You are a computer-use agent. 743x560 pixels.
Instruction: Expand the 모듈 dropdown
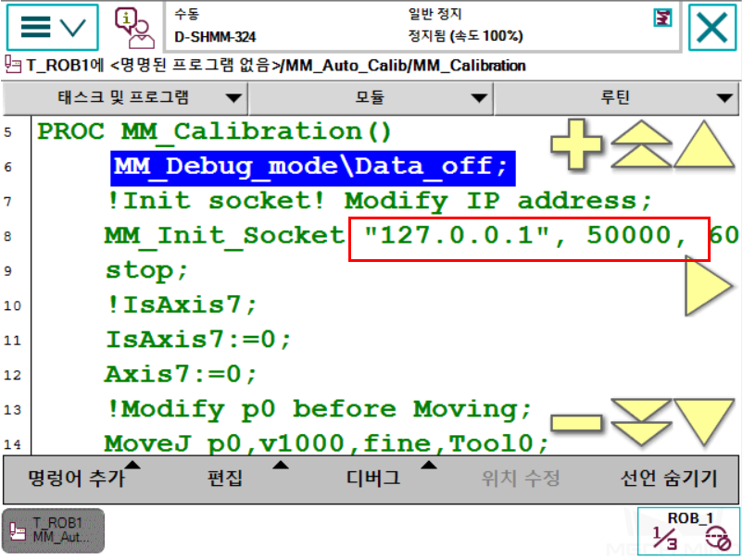371,98
